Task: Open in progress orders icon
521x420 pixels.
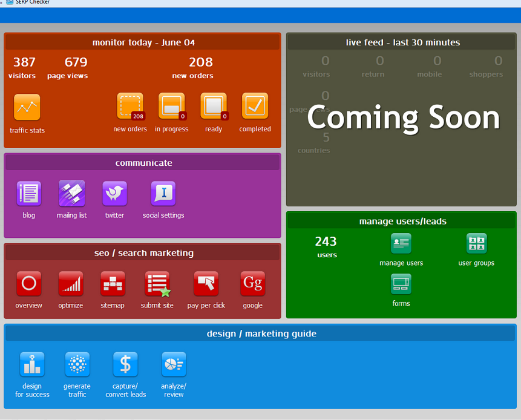Action: tap(171, 107)
